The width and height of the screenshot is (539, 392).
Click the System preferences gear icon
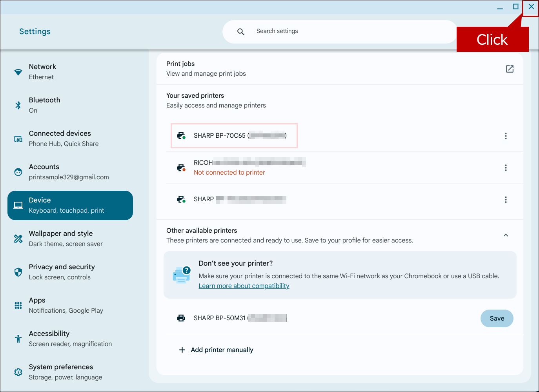[18, 372]
